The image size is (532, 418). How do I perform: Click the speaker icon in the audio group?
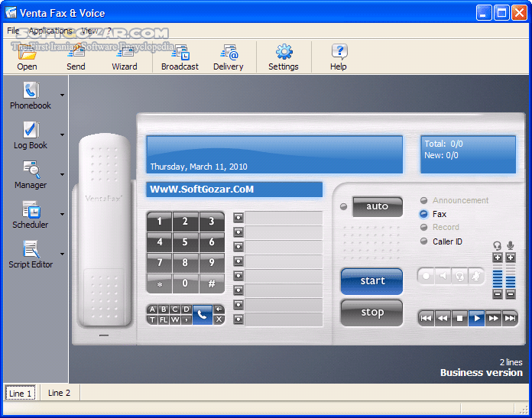(443, 276)
